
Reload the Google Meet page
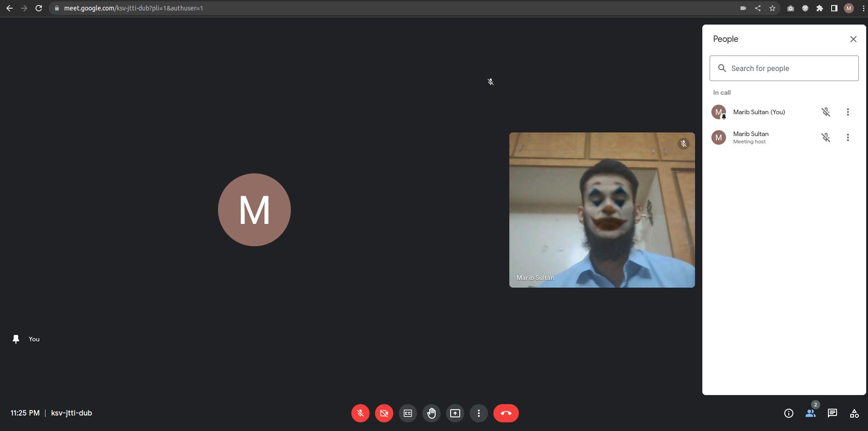(x=39, y=8)
